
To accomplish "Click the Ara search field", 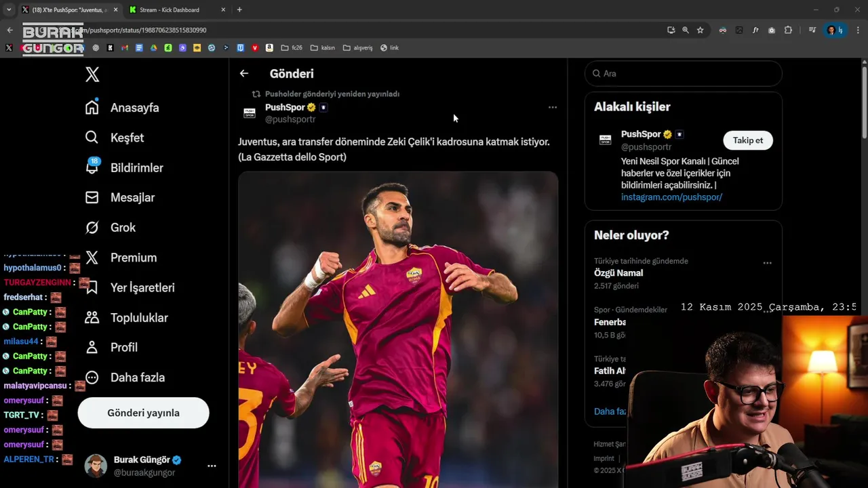I will [x=684, y=73].
